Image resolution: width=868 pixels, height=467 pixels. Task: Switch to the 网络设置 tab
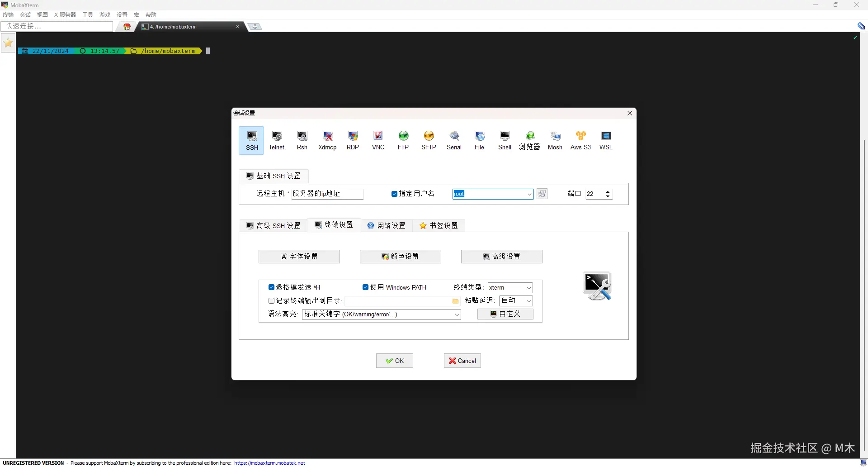tap(387, 225)
